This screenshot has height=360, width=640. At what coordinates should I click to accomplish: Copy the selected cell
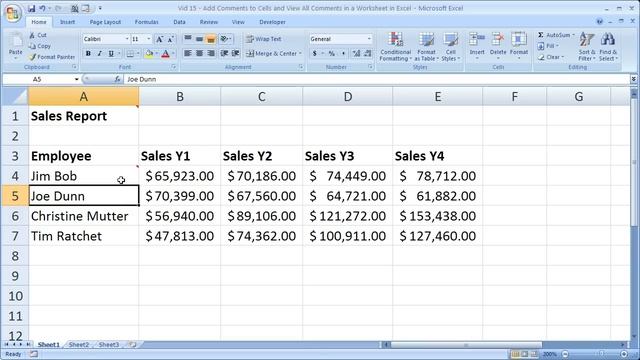(x=40, y=46)
